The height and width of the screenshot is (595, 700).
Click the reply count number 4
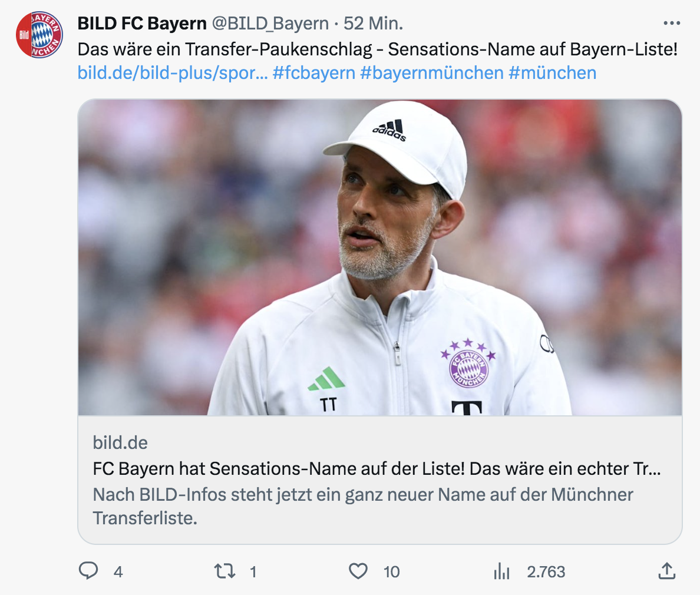point(118,571)
